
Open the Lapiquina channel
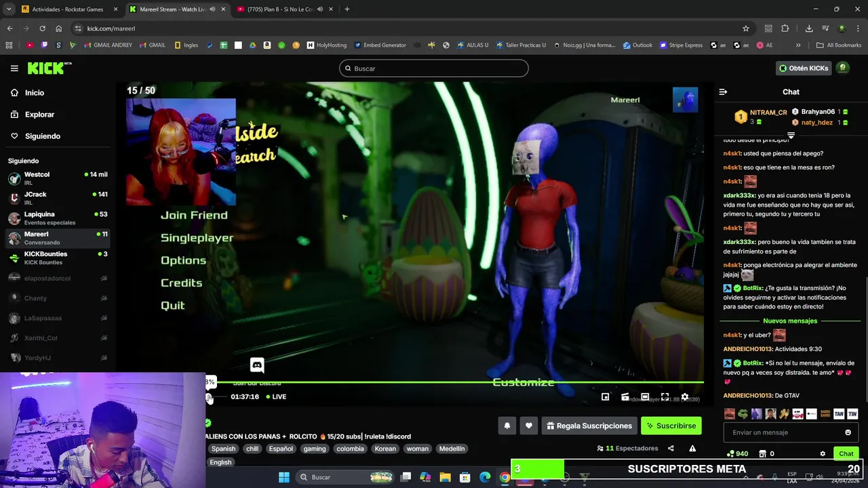click(x=58, y=218)
